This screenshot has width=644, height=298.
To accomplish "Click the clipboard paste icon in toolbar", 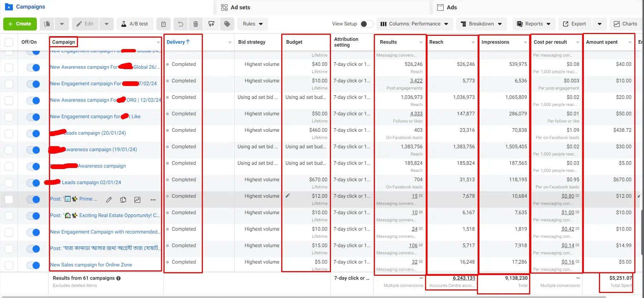I will click(x=164, y=24).
